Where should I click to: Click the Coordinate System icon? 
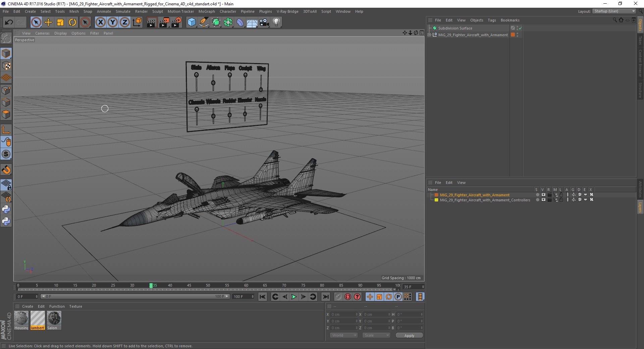click(137, 22)
